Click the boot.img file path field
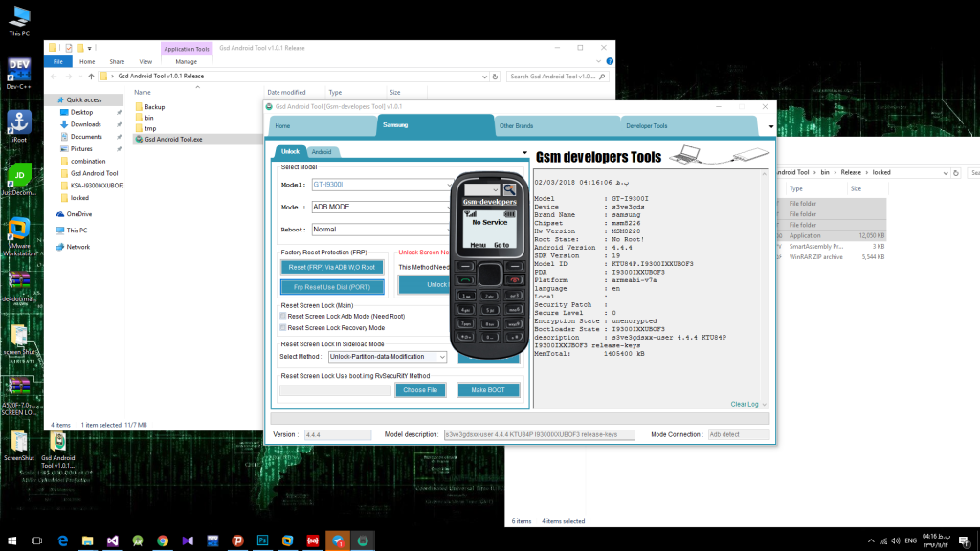This screenshot has width=980, height=551. coord(335,390)
